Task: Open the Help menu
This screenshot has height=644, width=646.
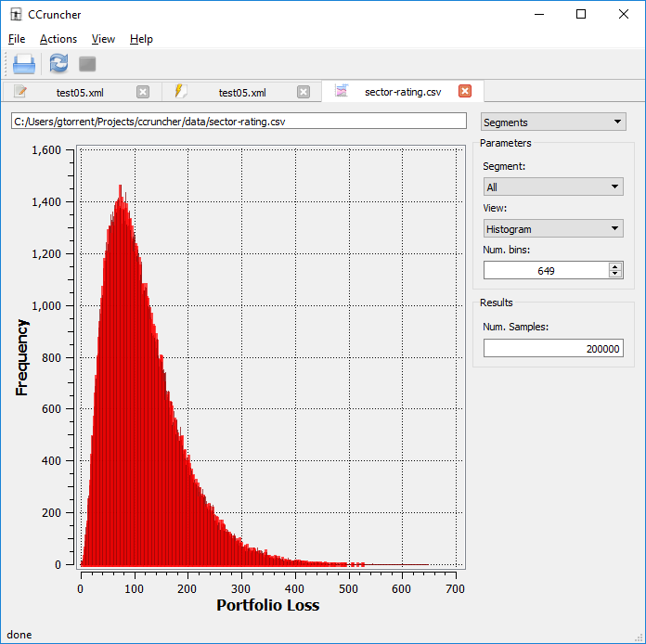Action: coord(141,39)
